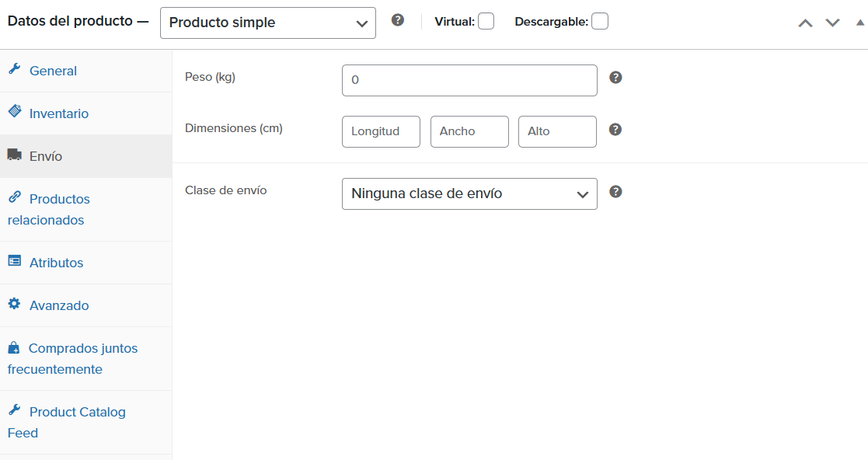Click help icon next to product type
The width and height of the screenshot is (868, 460).
pyautogui.click(x=397, y=20)
